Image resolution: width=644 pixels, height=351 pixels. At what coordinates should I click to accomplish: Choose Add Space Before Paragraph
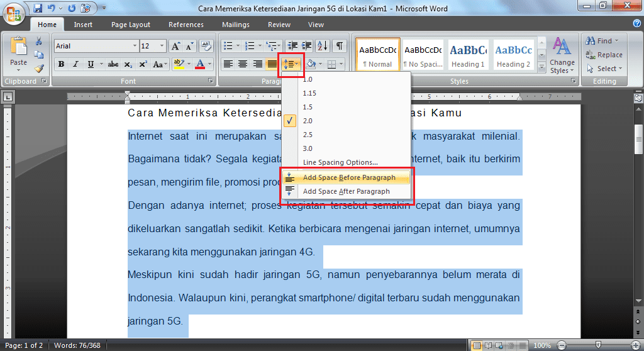(x=348, y=177)
